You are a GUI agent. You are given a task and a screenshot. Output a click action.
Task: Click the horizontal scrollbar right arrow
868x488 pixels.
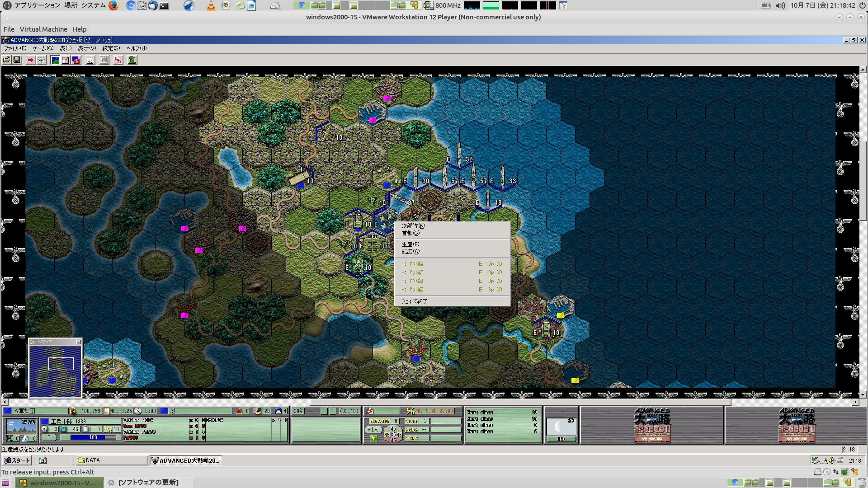[856, 402]
